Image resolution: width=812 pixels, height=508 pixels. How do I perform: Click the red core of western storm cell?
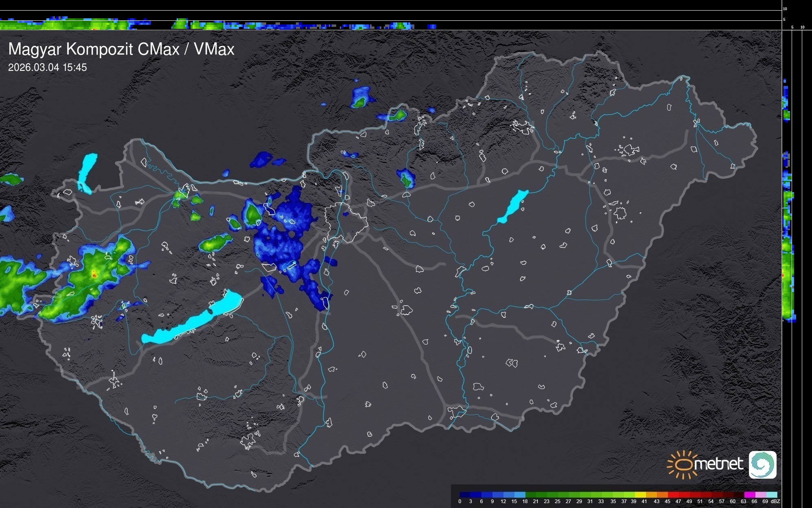(x=94, y=275)
